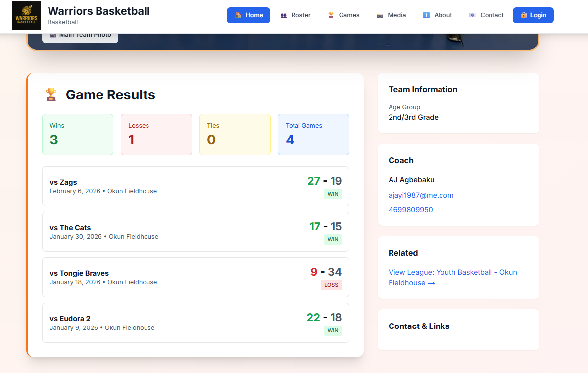Click the info icon beside About
Viewport: 588px width, 373px height.
pyautogui.click(x=426, y=15)
